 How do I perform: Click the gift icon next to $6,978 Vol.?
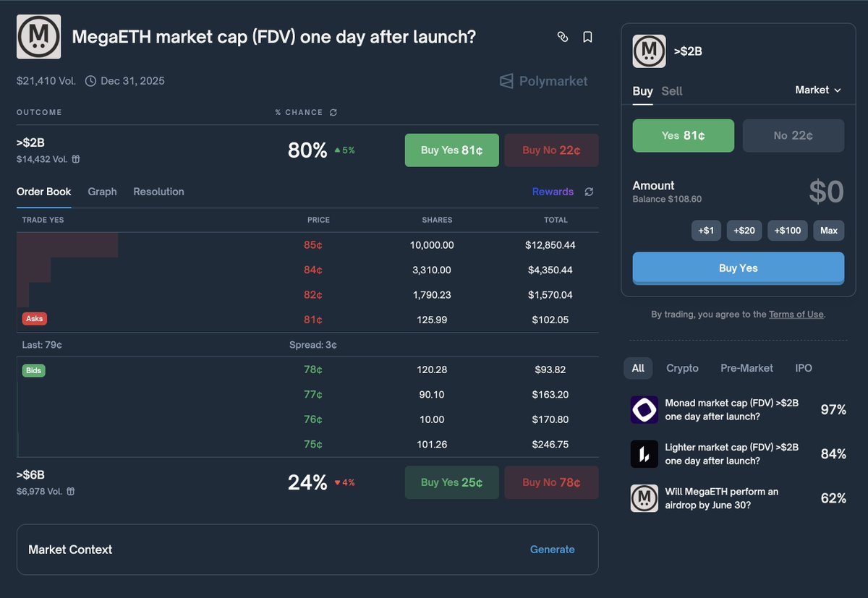click(x=69, y=492)
